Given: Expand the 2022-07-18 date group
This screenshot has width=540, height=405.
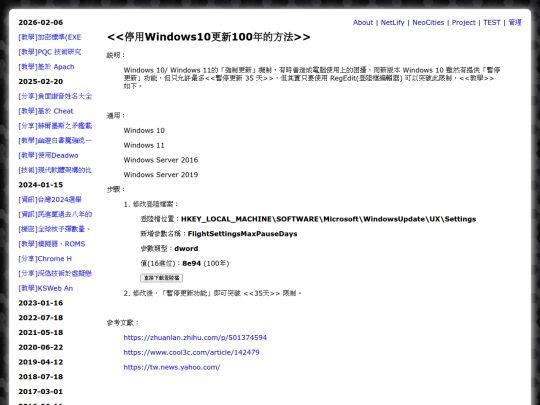Looking at the screenshot, I should pos(41,318).
